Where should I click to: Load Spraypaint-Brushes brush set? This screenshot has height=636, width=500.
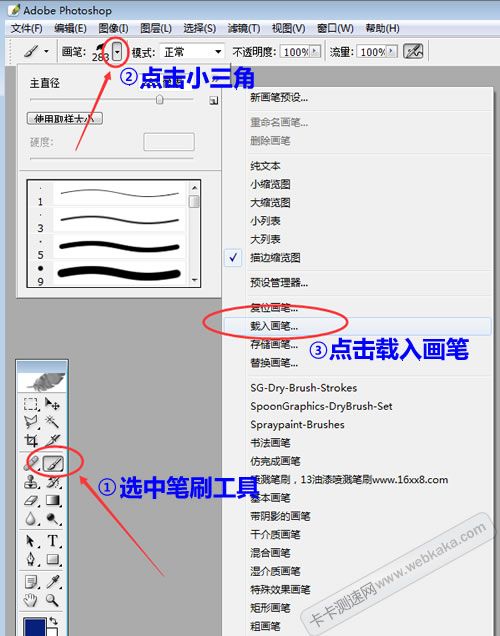click(x=297, y=425)
